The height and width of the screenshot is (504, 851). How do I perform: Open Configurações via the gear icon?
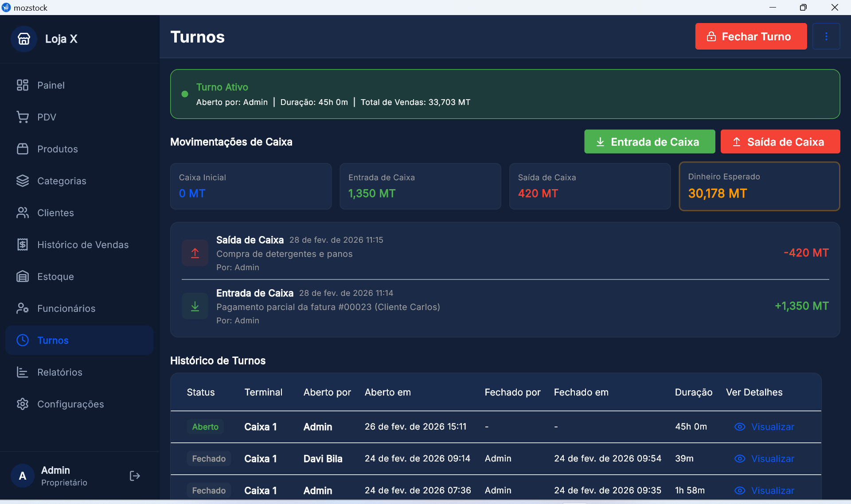tap(23, 404)
